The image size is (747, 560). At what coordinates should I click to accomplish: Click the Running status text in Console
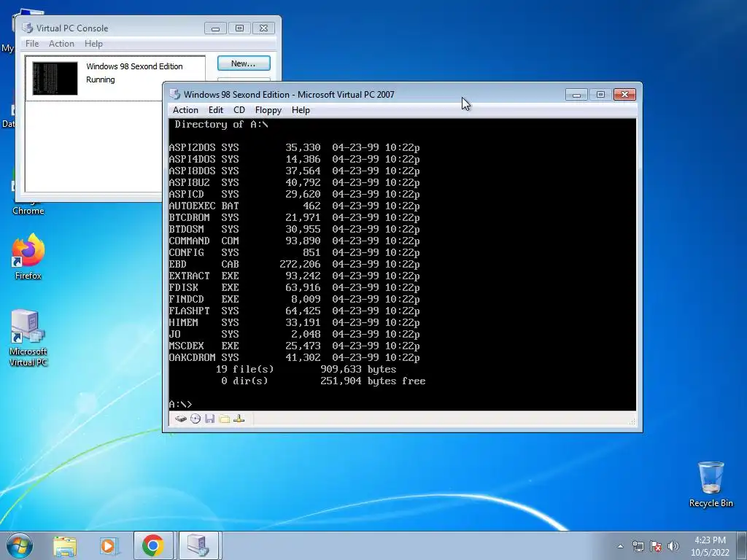(101, 79)
